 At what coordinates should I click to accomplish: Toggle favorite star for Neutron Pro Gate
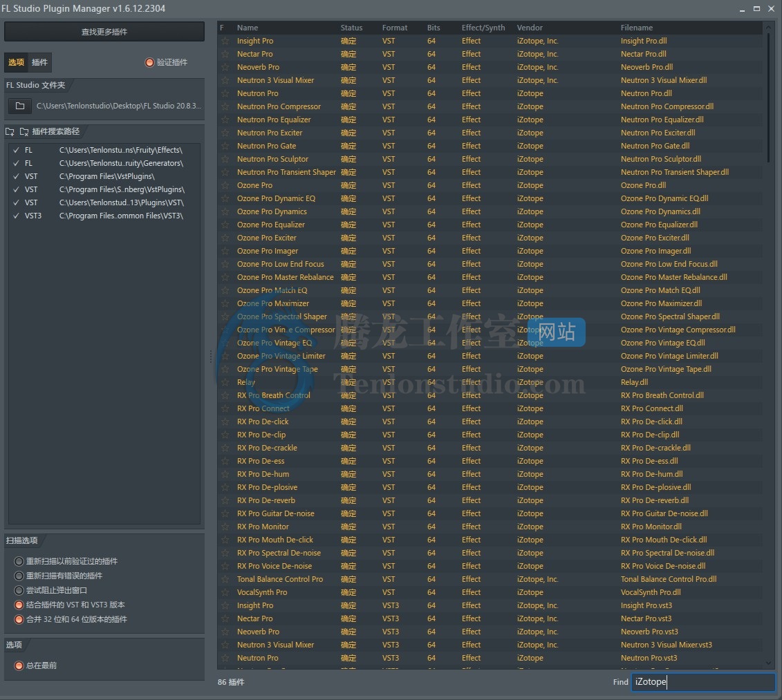(225, 146)
